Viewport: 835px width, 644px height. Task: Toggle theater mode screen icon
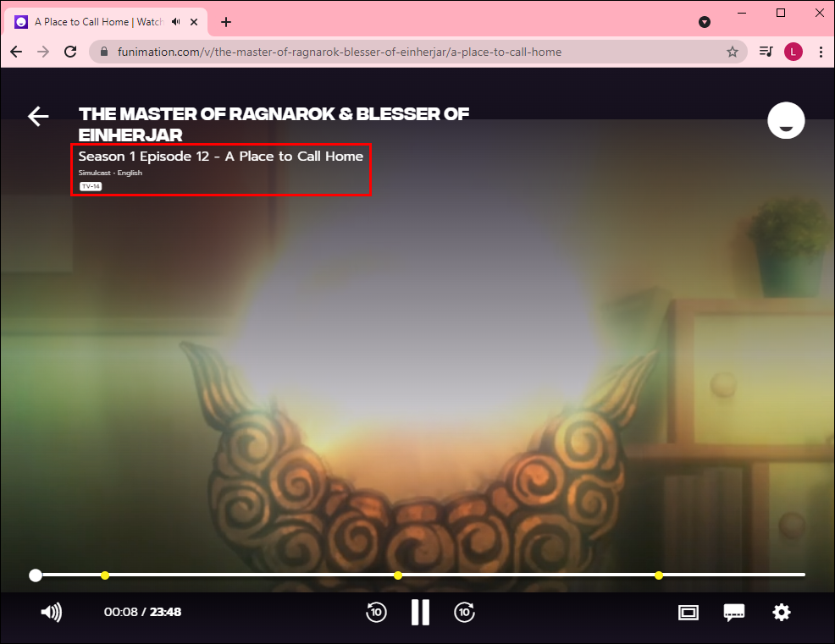point(688,613)
